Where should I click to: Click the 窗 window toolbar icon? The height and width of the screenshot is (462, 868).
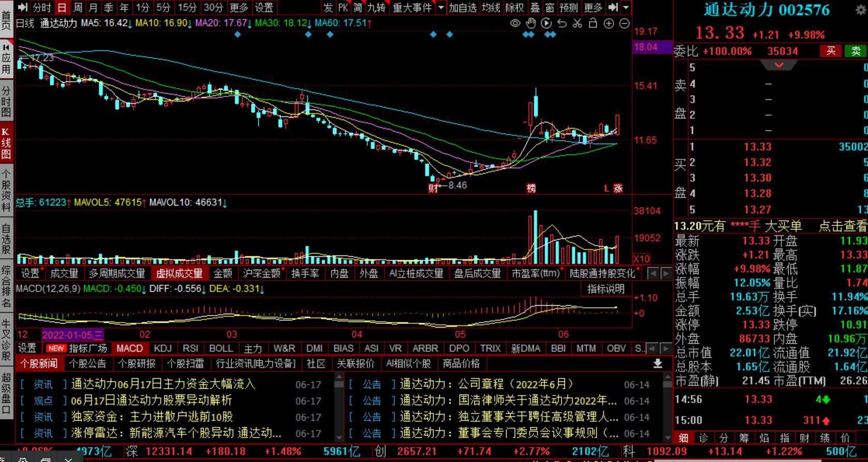(549, 7)
